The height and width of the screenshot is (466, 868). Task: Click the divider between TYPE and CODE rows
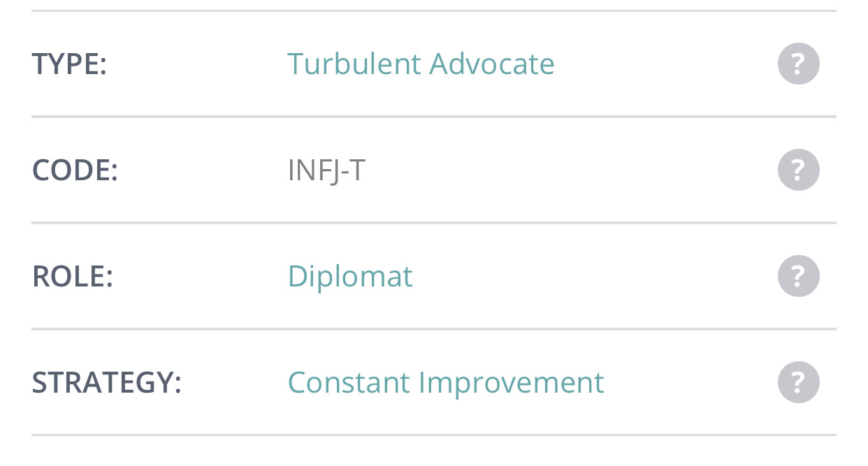[x=433, y=117]
